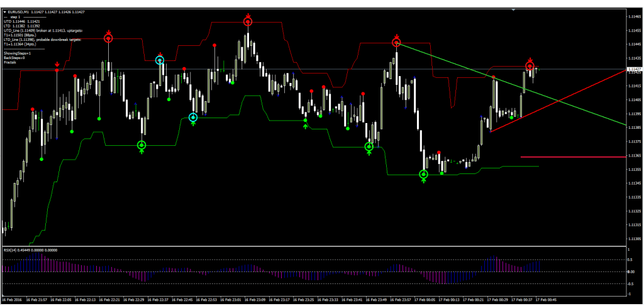Click the 'LTD_Line probable downbreak targets' text
This screenshot has width=644, height=306.
tap(42, 40)
